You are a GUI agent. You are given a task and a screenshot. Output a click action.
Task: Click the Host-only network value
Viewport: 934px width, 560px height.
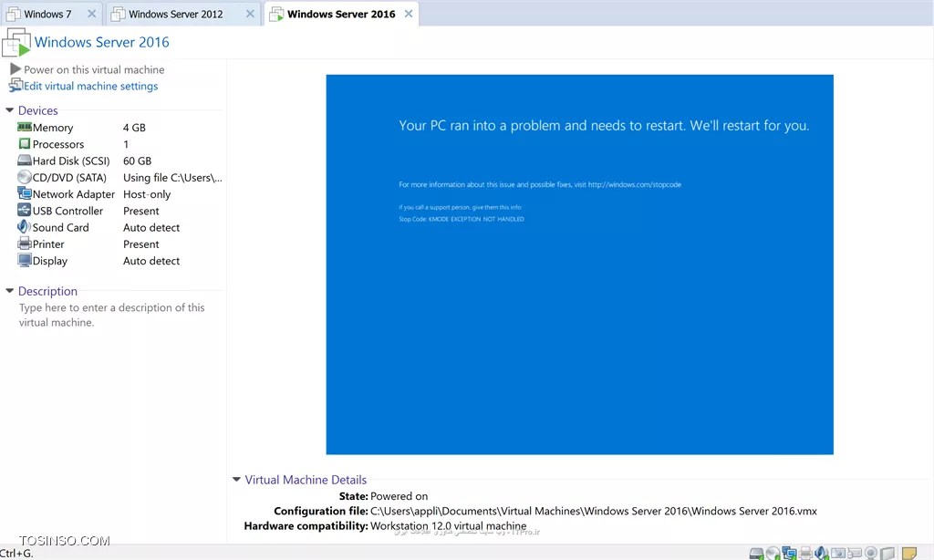[x=147, y=194]
